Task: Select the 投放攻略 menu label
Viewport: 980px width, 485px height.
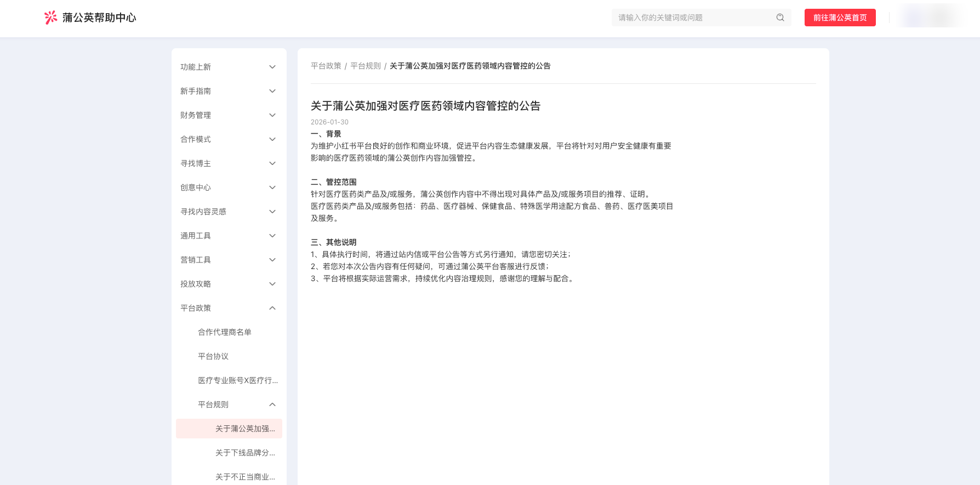Action: tap(196, 284)
